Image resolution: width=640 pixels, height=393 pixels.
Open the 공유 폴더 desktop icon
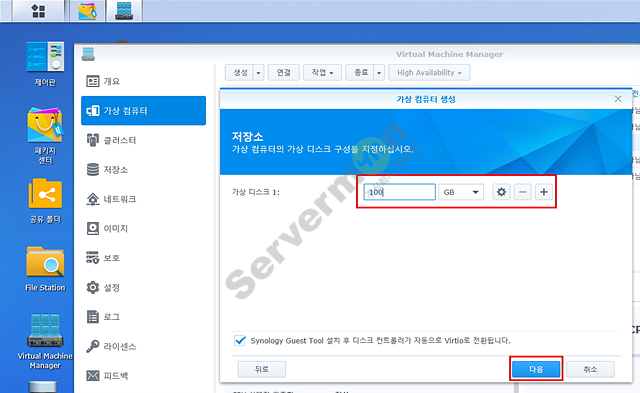point(45,201)
